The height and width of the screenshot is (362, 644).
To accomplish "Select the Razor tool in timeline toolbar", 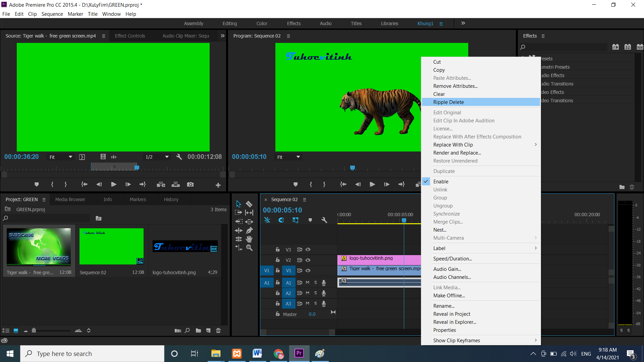I will click(250, 203).
